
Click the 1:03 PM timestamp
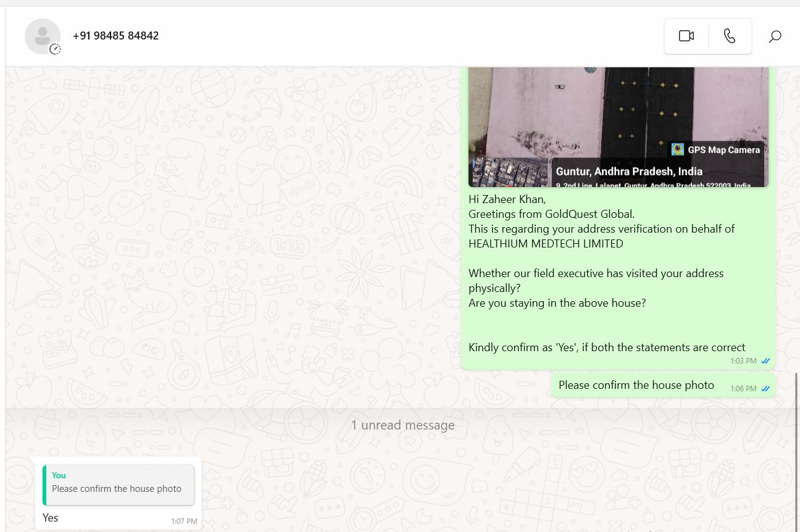pos(743,361)
